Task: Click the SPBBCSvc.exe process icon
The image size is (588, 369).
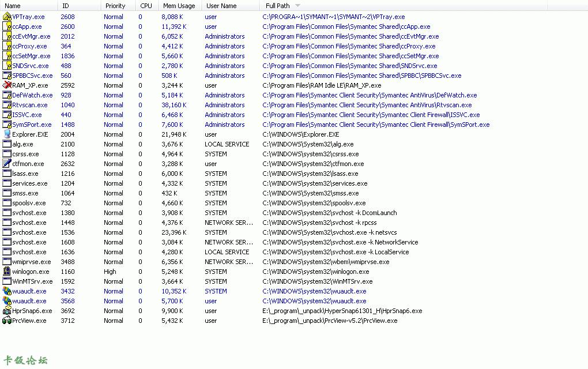Action: (7, 76)
